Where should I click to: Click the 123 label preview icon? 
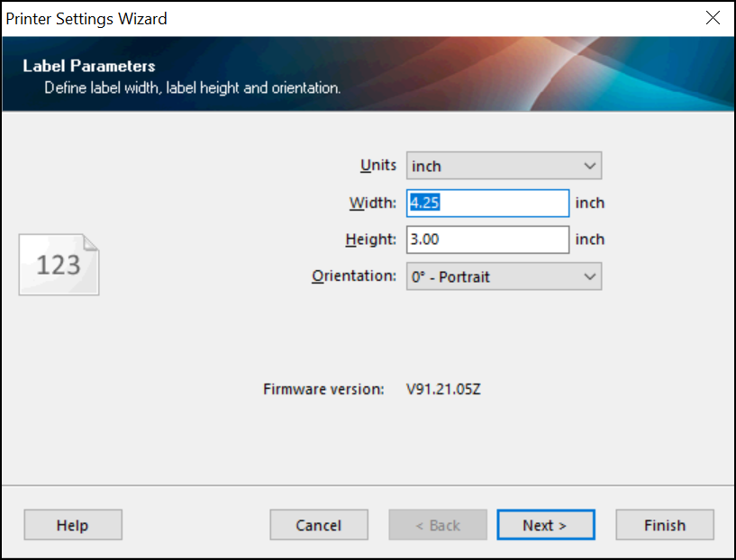tap(59, 265)
